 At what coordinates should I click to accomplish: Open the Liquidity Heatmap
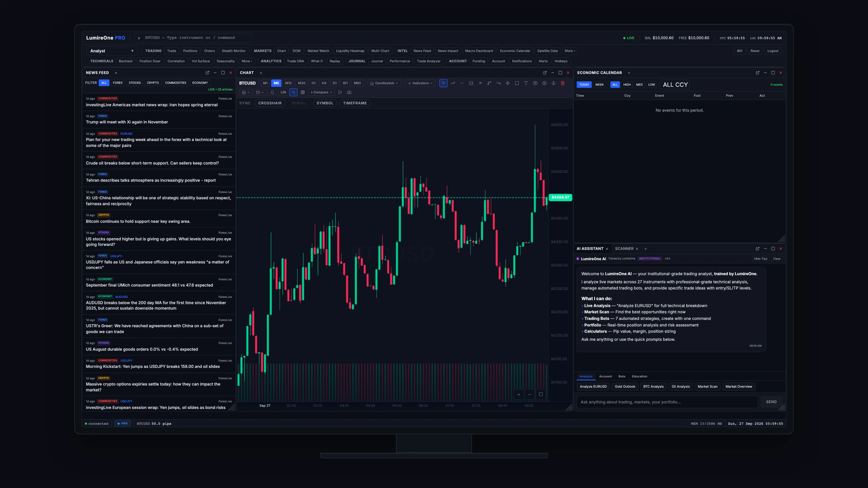[x=350, y=51]
